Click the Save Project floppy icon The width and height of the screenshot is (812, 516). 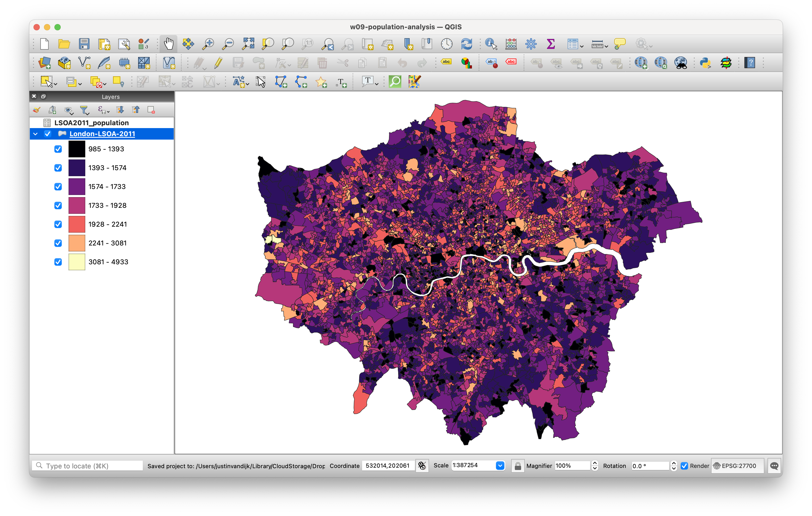pos(84,44)
